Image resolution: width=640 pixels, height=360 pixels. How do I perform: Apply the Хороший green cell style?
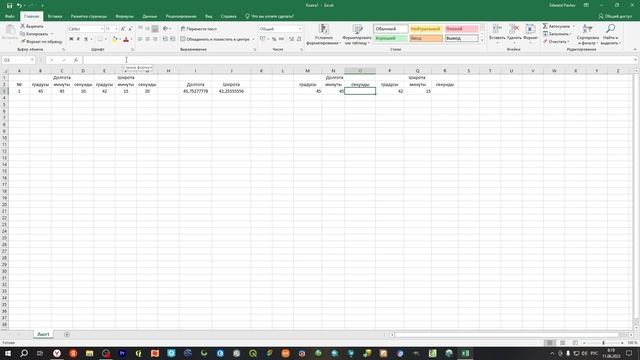click(x=391, y=38)
